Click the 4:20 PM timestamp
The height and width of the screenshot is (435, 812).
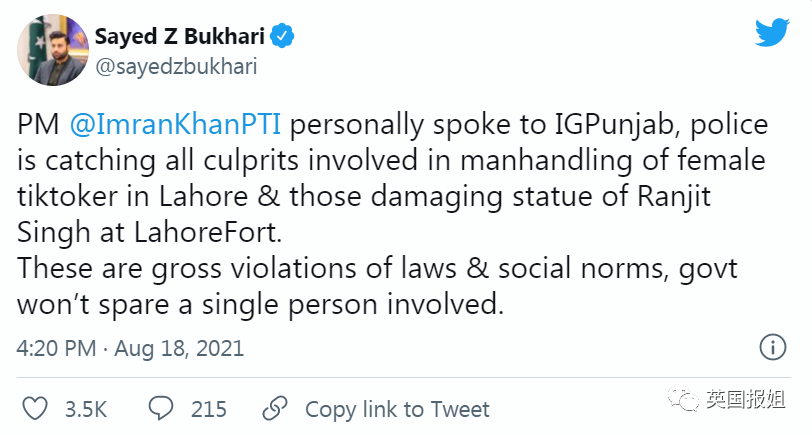[56, 349]
